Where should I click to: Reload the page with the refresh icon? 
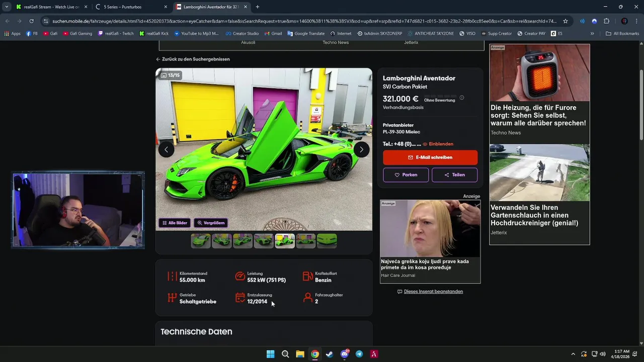[x=31, y=21]
